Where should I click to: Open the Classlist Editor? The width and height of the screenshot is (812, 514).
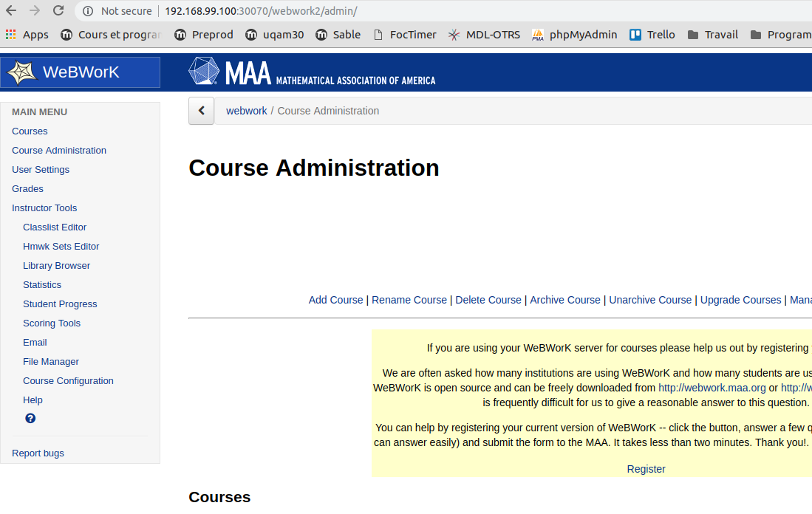55,227
